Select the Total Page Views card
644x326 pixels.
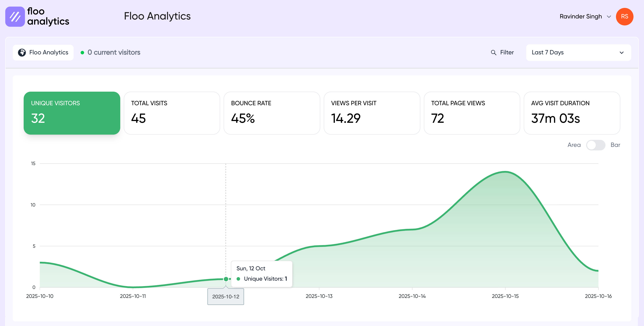click(472, 113)
